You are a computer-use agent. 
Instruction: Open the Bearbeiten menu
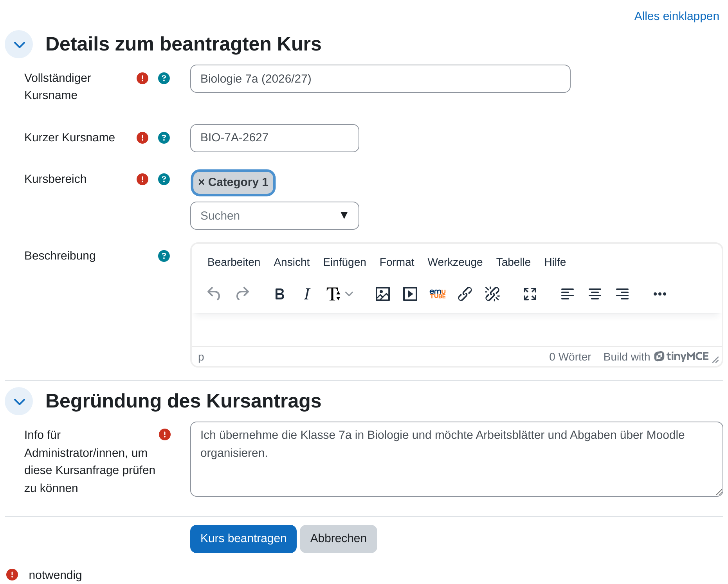(234, 262)
